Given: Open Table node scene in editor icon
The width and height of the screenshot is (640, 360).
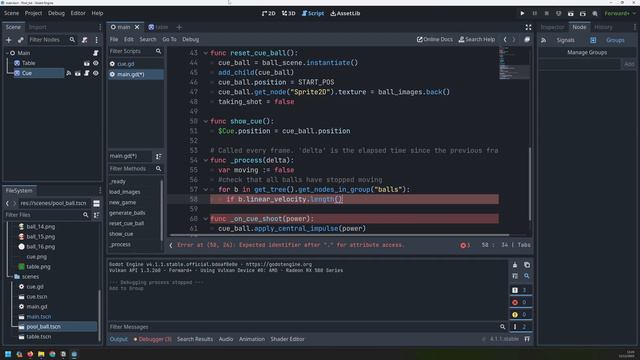Looking at the screenshot, I should click(87, 63).
